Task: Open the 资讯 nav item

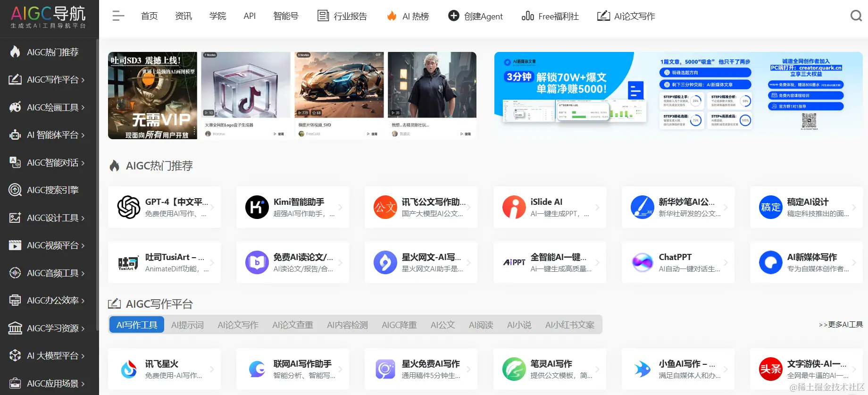Action: tap(184, 16)
